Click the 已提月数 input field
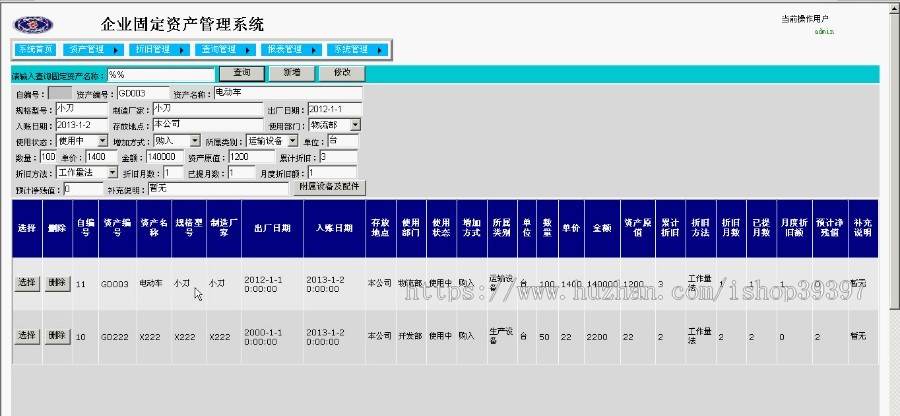 (242, 172)
